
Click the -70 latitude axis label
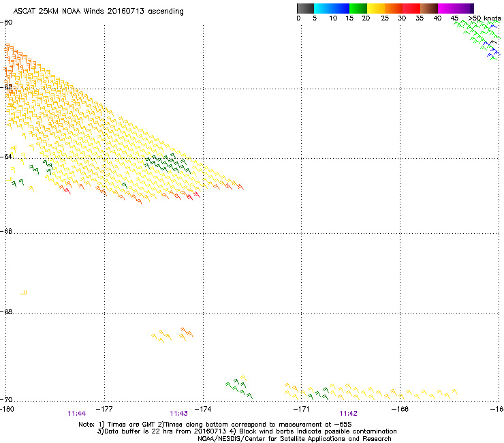click(6, 399)
